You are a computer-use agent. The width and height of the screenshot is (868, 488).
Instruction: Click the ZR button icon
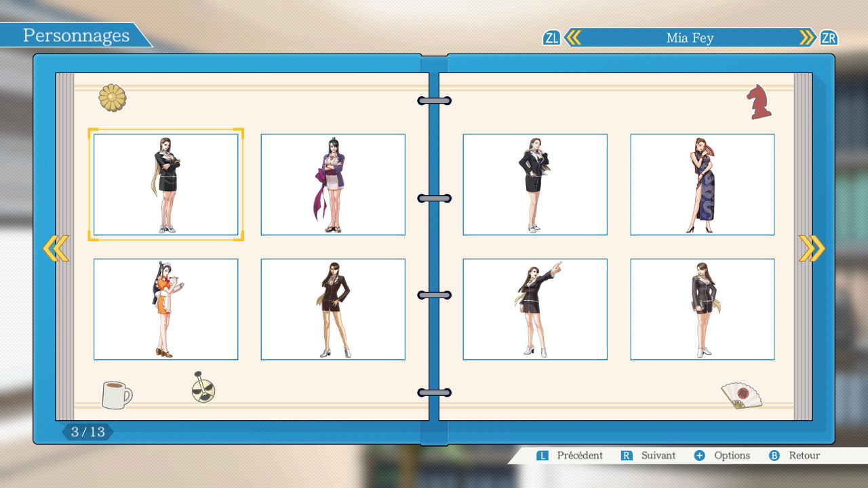[828, 38]
